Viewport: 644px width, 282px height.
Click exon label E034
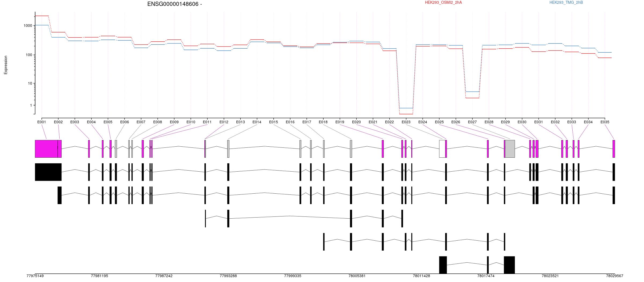click(x=588, y=122)
